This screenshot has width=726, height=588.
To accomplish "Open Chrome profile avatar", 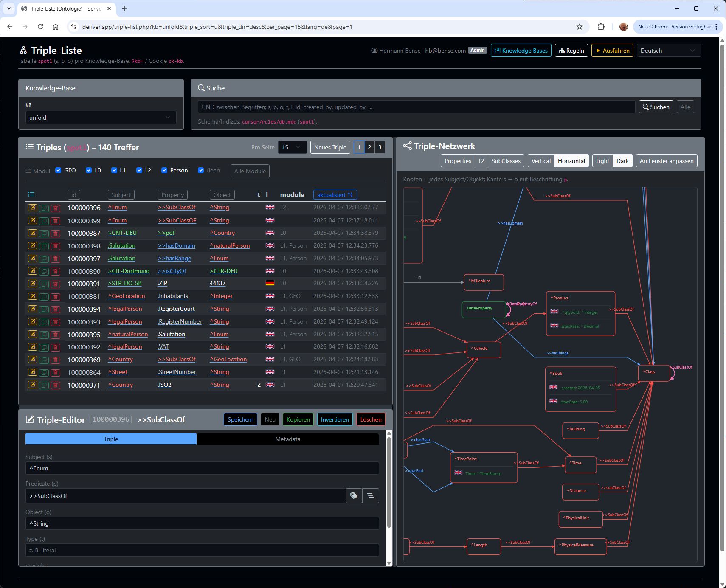I will (x=623, y=27).
